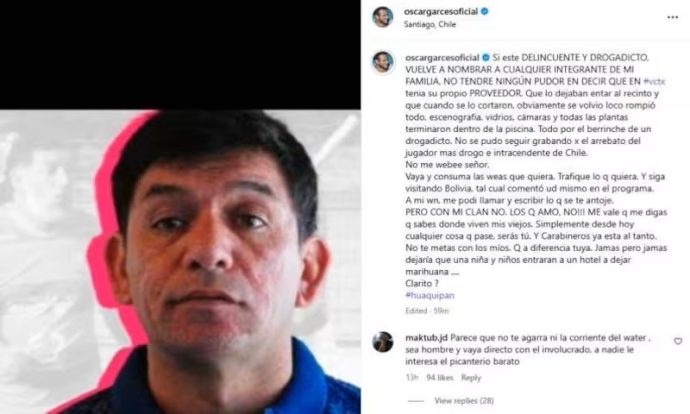Click the verified badge beside caption username

coord(486,58)
